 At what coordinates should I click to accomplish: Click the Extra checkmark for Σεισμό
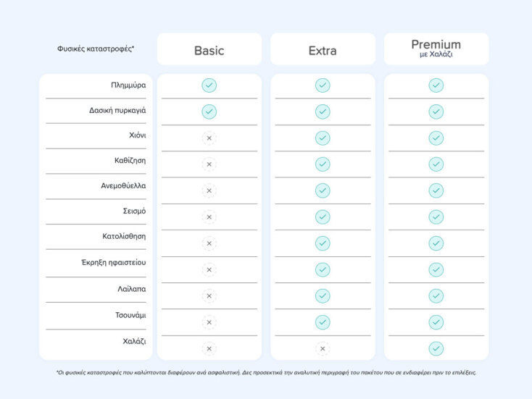tap(323, 217)
